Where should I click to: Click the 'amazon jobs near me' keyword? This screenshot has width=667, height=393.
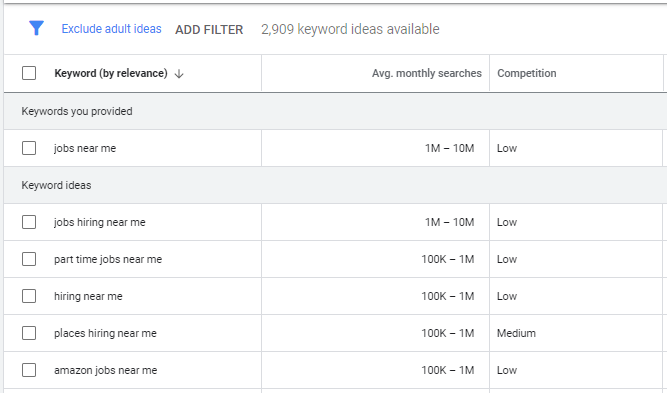pyautogui.click(x=105, y=370)
